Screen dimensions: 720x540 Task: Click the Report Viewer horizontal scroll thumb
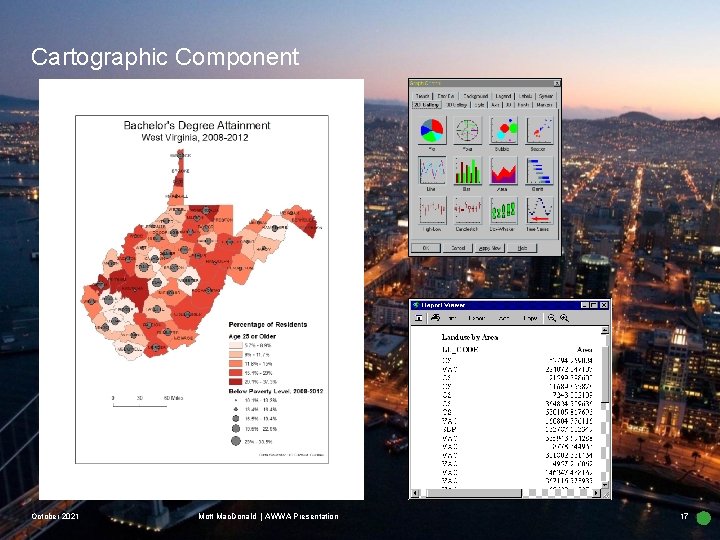[473, 493]
